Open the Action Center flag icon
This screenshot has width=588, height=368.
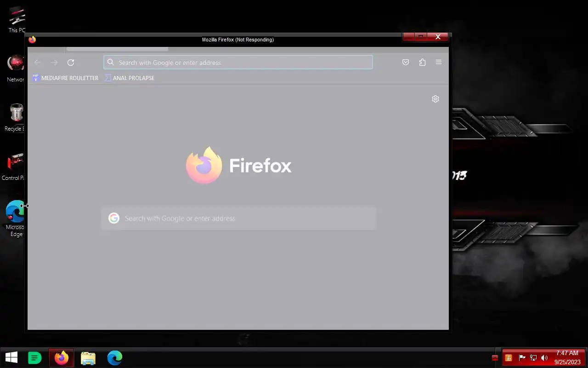tap(522, 358)
